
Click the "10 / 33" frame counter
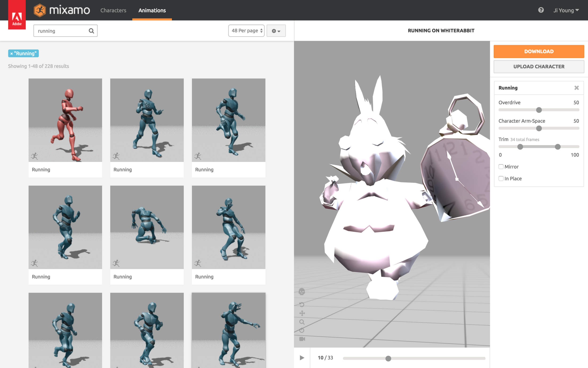(325, 358)
